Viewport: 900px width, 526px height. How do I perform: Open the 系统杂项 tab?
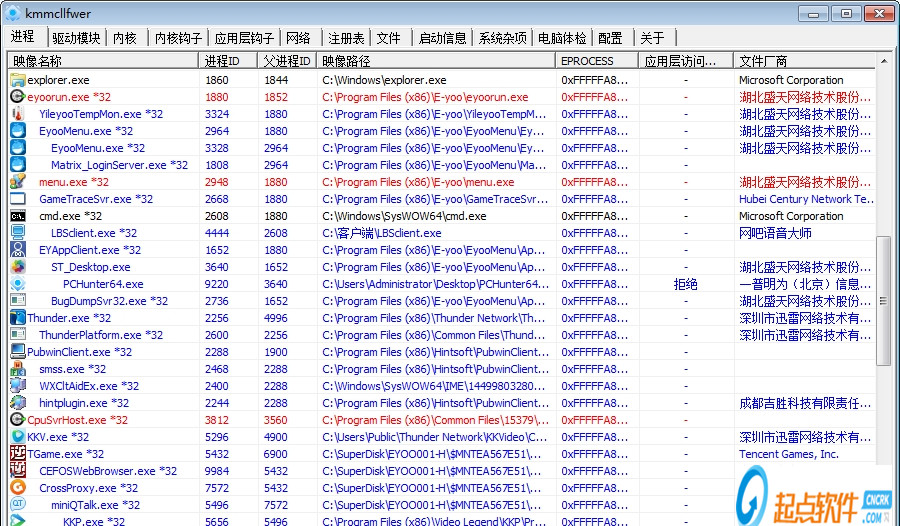click(502, 38)
